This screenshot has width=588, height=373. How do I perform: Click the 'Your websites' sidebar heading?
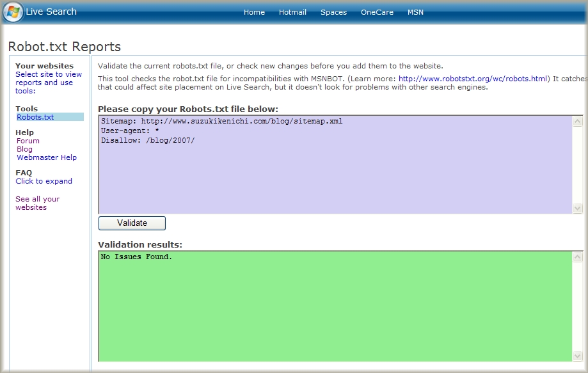44,66
